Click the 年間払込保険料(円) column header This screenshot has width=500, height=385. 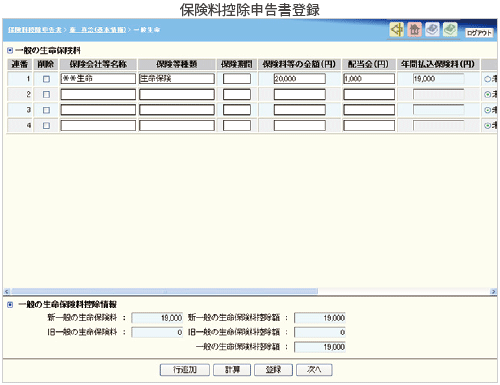438,64
